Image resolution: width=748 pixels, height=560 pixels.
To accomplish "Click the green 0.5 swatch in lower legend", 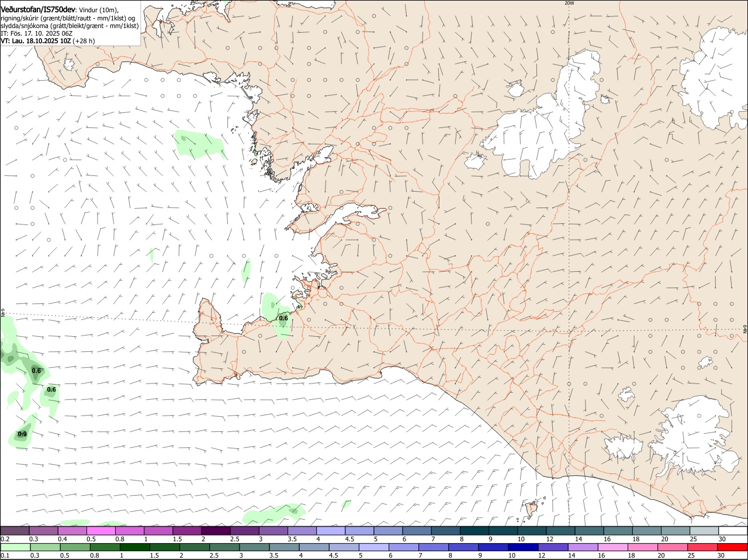I will [75, 547].
